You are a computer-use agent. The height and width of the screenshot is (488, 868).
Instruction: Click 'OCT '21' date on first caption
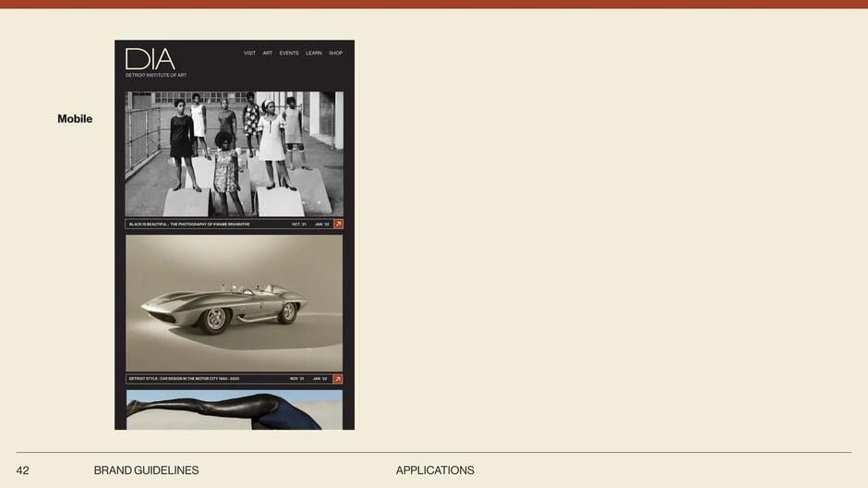(299, 225)
